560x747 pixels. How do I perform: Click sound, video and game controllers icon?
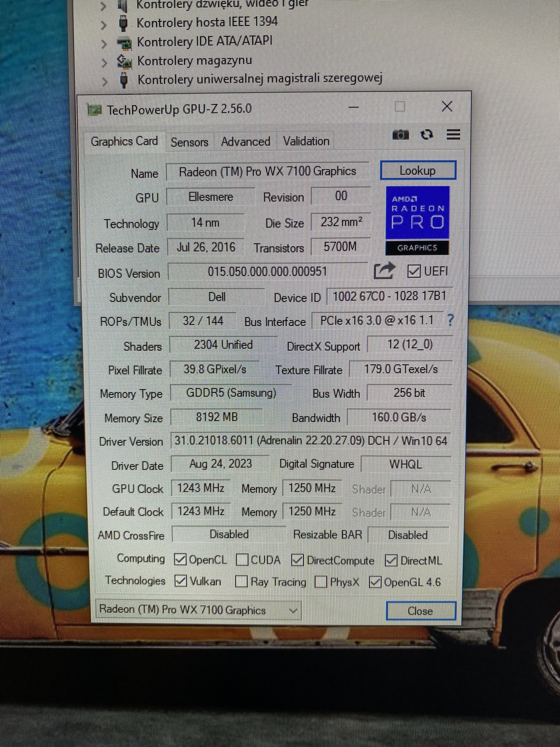click(x=122, y=5)
